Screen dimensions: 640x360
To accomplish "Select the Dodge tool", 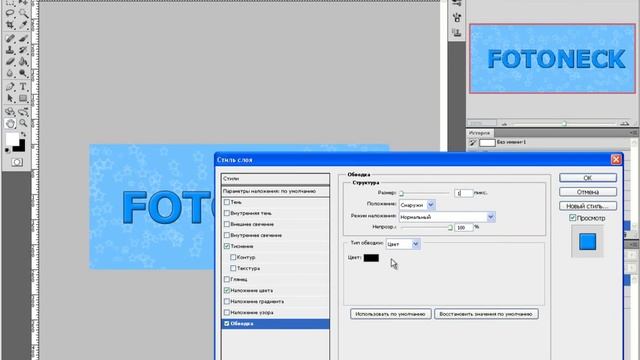I will coord(23,74).
